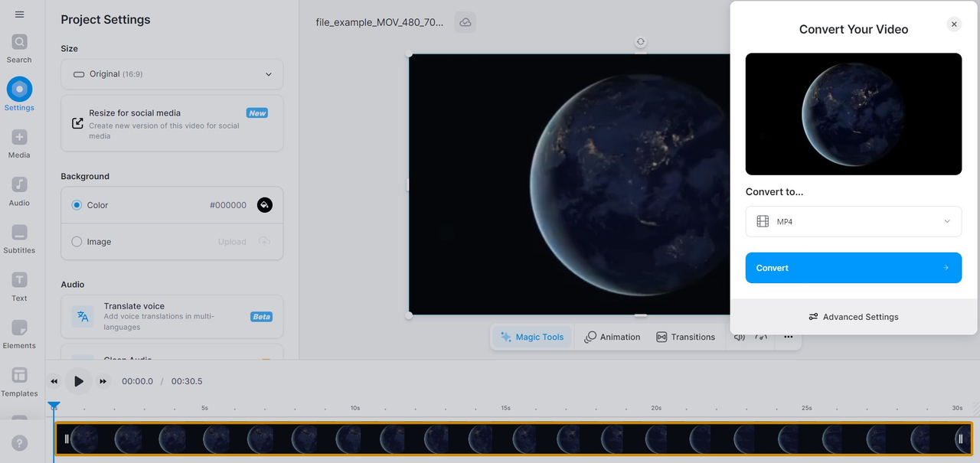
Task: Skip backward in the timeline
Action: point(54,381)
